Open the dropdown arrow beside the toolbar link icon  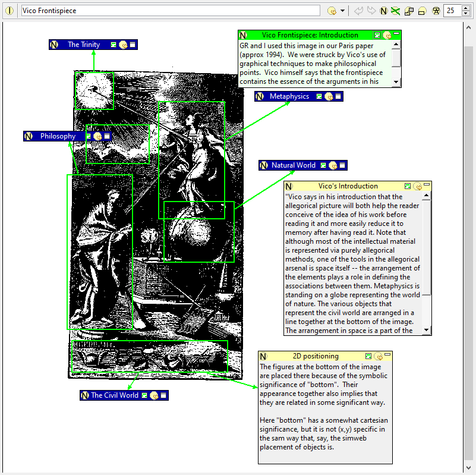tap(343, 11)
